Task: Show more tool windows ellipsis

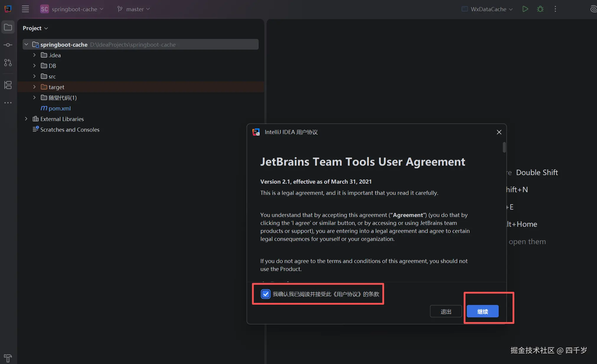Action: coord(8,103)
